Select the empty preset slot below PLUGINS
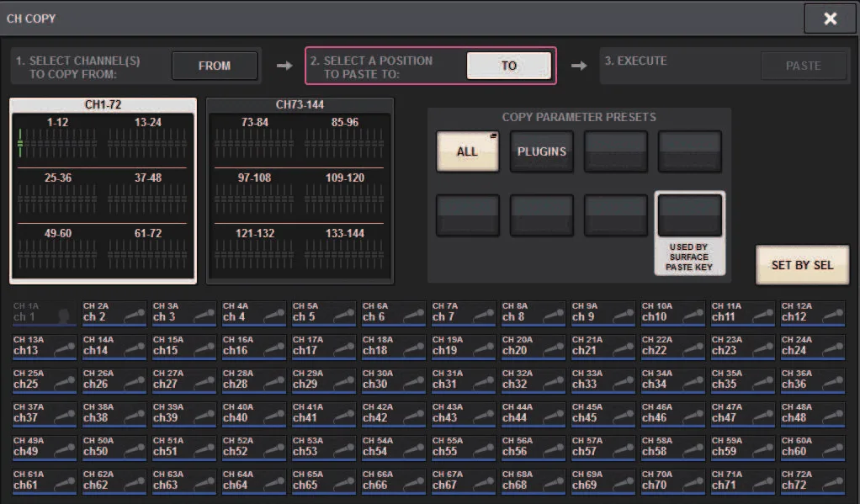Screen dimensions: 860x504 pyautogui.click(x=541, y=215)
